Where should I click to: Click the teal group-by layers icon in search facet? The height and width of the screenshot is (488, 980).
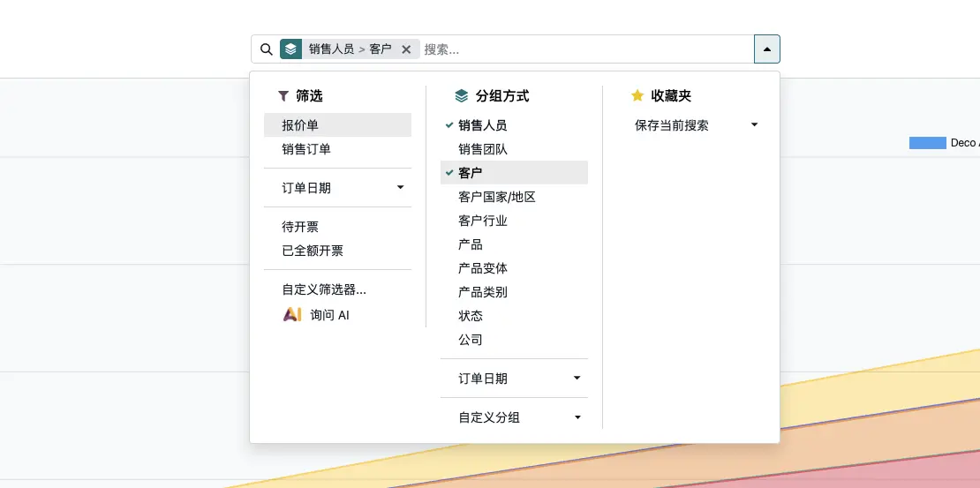pos(290,49)
